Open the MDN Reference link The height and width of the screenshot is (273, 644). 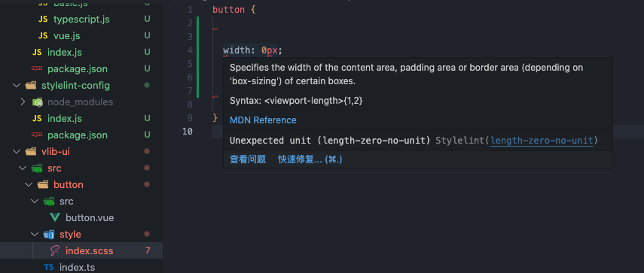(263, 120)
